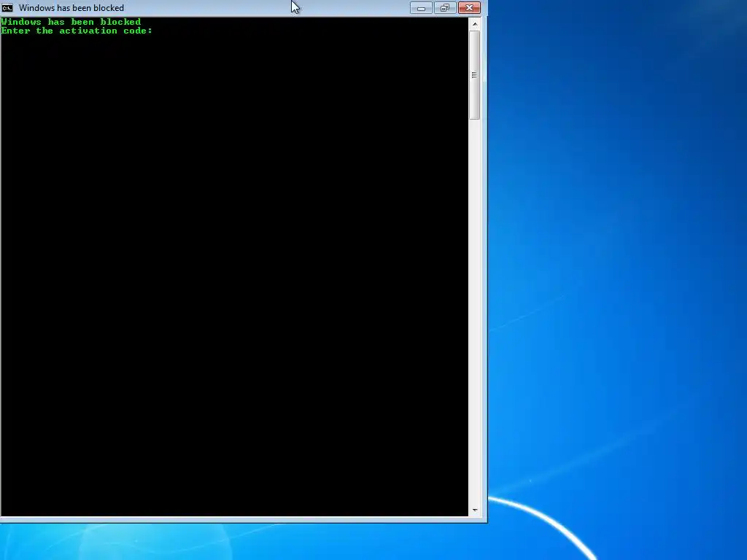Open the console window system menu icon
Screen dimensions: 747x560
(x=7, y=7)
